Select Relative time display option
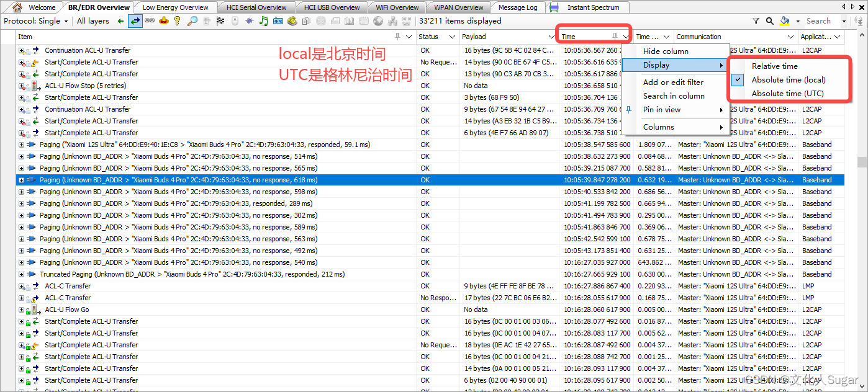The height and width of the screenshot is (392, 868). (x=774, y=66)
